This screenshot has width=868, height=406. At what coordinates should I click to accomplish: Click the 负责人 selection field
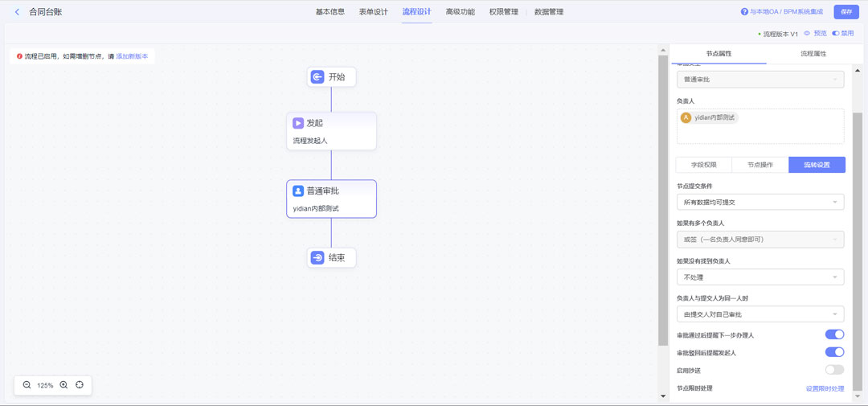click(759, 127)
